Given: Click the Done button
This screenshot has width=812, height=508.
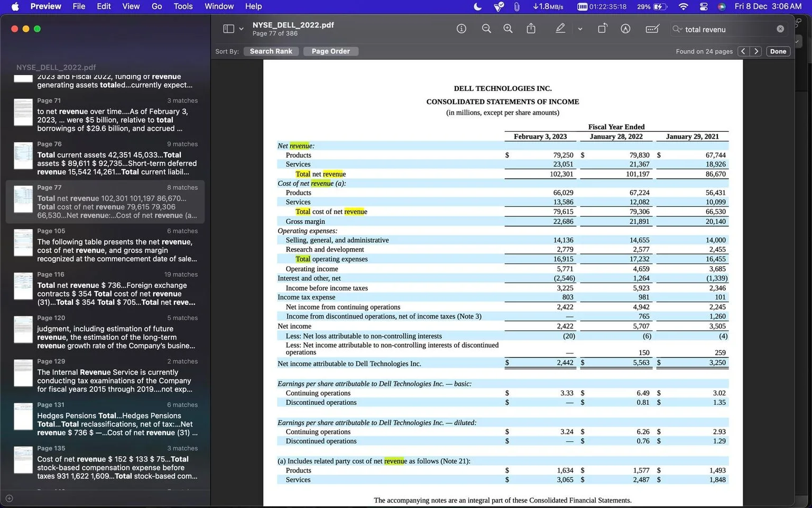Looking at the screenshot, I should 778,51.
